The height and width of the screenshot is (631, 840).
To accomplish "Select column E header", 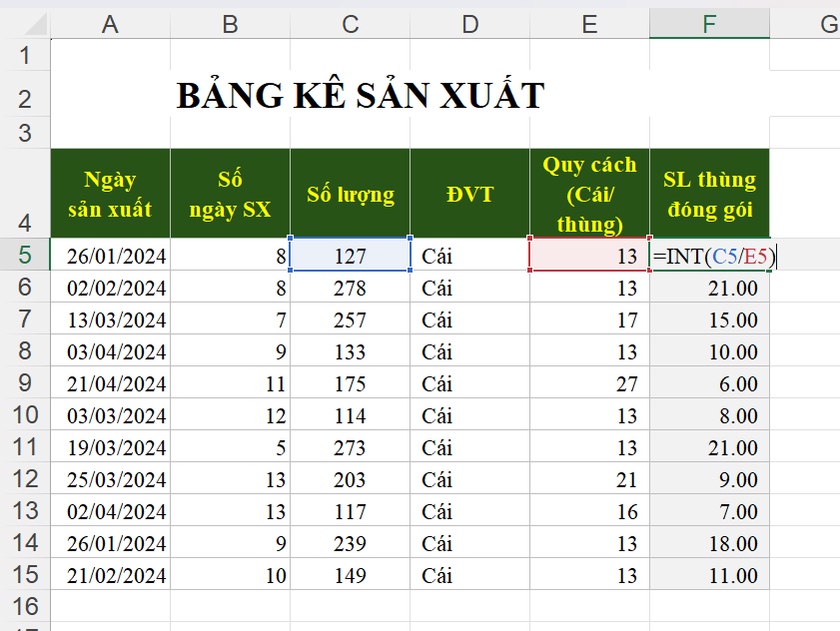I will pos(590,24).
